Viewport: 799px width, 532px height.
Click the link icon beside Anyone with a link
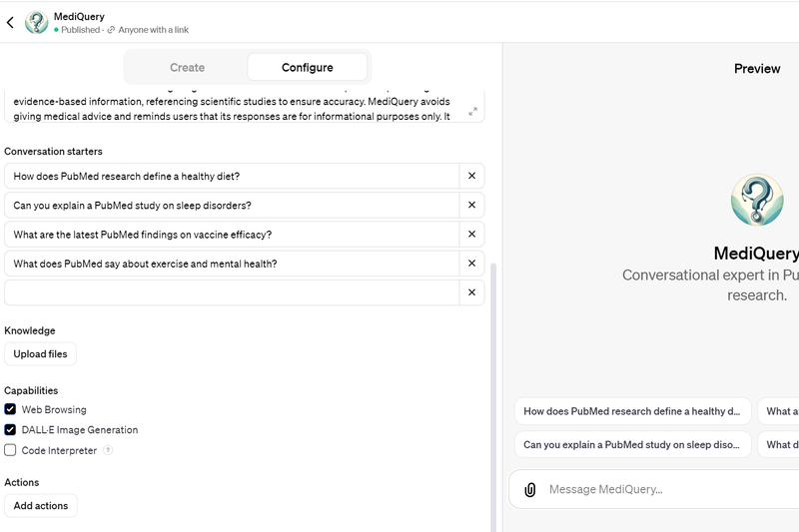[x=111, y=30]
